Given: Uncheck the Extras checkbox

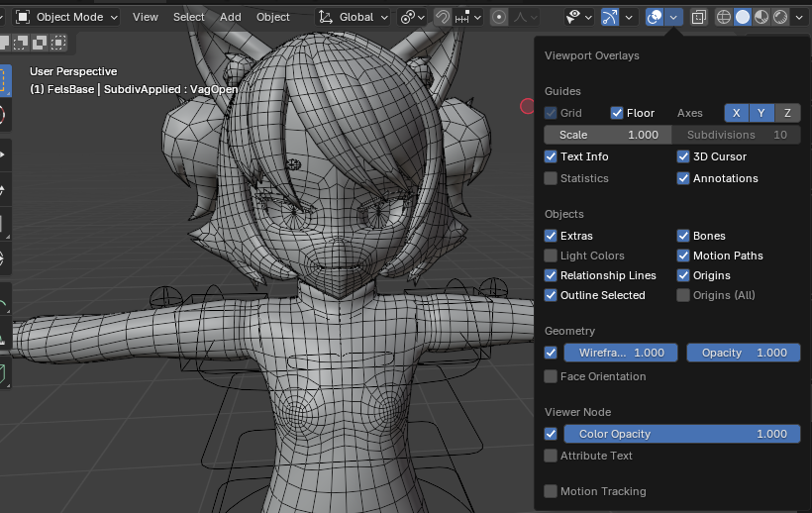Looking at the screenshot, I should point(551,236).
